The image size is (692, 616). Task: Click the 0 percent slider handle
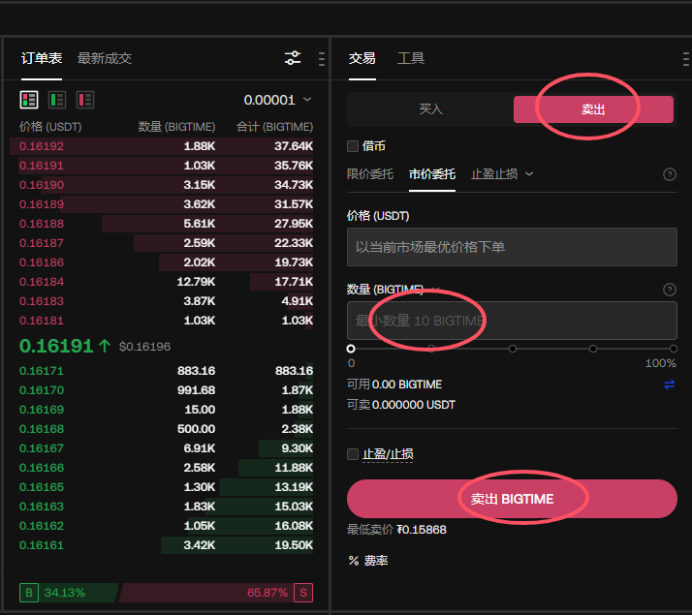[351, 349]
